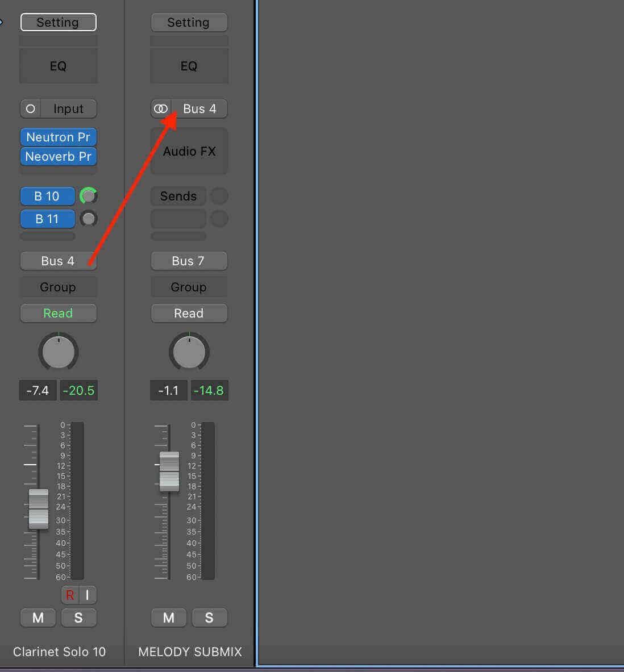The image size is (624, 672).
Task: Open the Sends slot on MELODY SUBMIX
Action: click(x=178, y=197)
